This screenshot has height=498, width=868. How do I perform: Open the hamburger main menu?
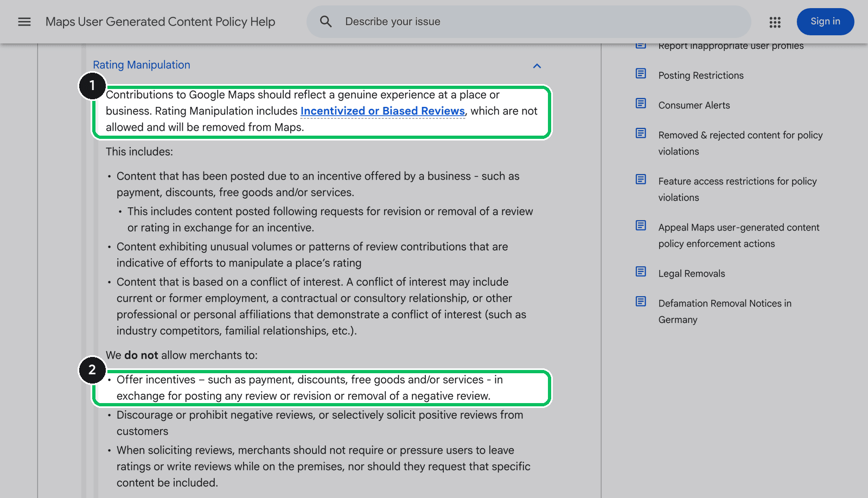pyautogui.click(x=24, y=22)
